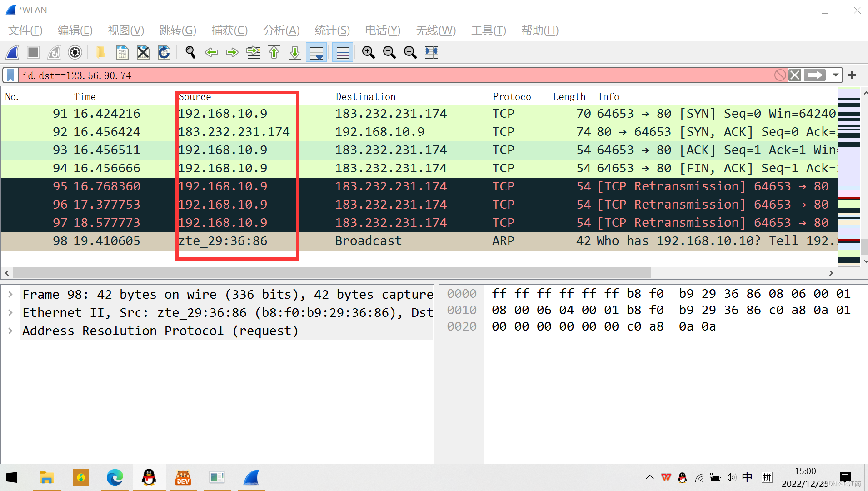The width and height of the screenshot is (868, 491).
Task: Open the 编辑(E) menu
Action: click(75, 30)
